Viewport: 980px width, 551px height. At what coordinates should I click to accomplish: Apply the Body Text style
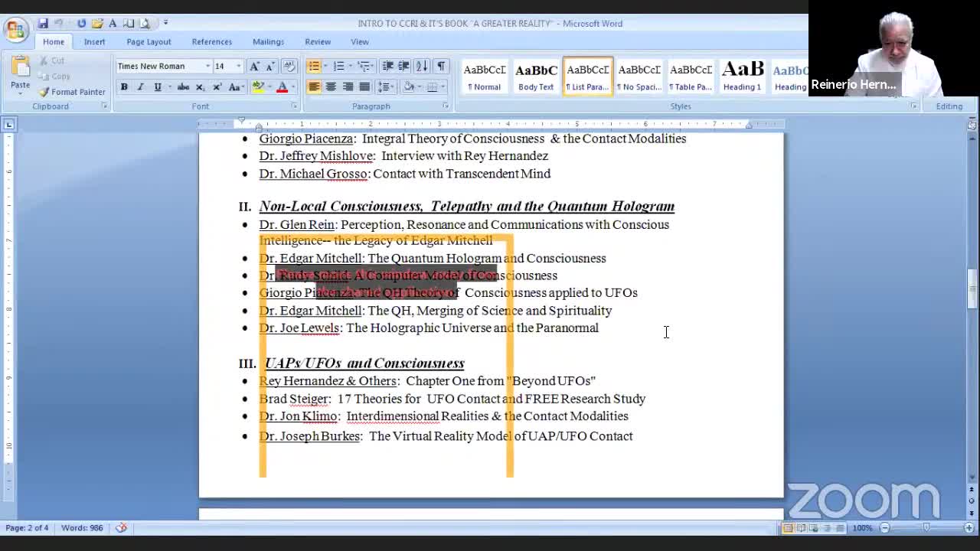[536, 77]
